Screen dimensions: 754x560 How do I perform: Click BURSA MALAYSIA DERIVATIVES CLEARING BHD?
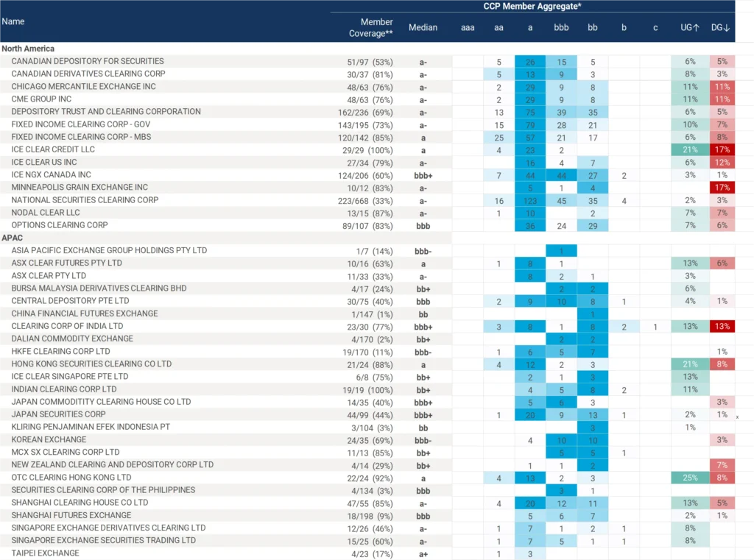99,288
